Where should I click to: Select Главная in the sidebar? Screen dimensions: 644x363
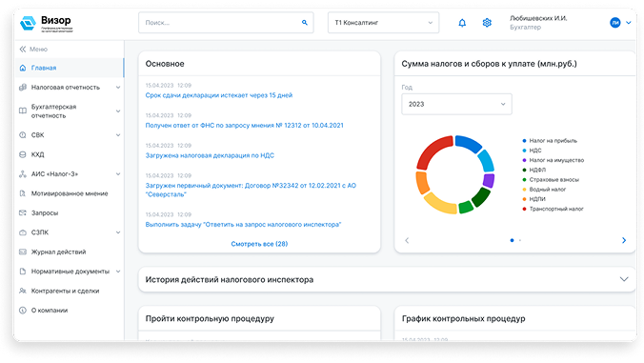[70, 68]
